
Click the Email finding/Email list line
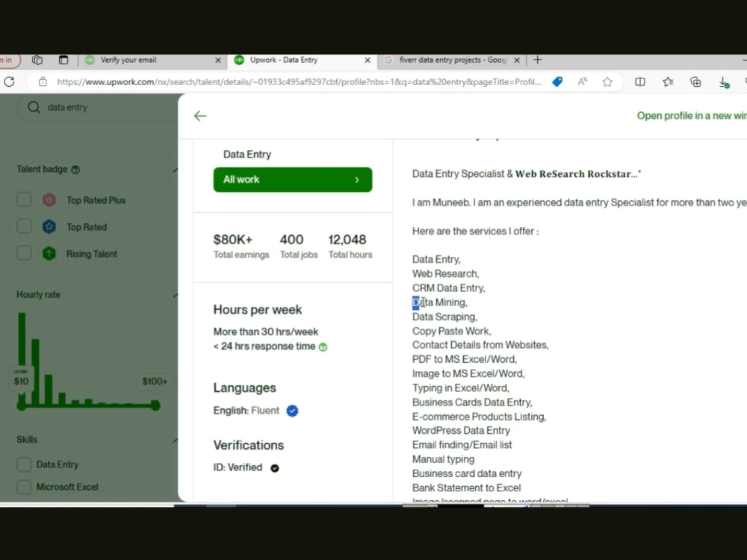(x=462, y=445)
